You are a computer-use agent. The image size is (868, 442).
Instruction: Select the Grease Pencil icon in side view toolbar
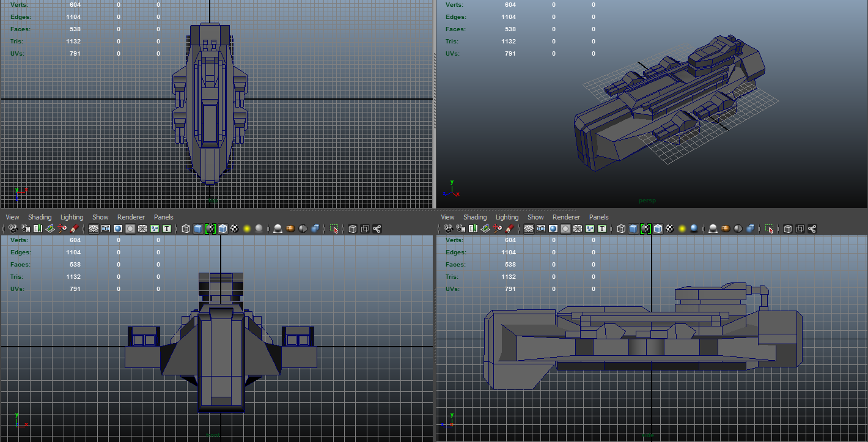[x=509, y=229]
